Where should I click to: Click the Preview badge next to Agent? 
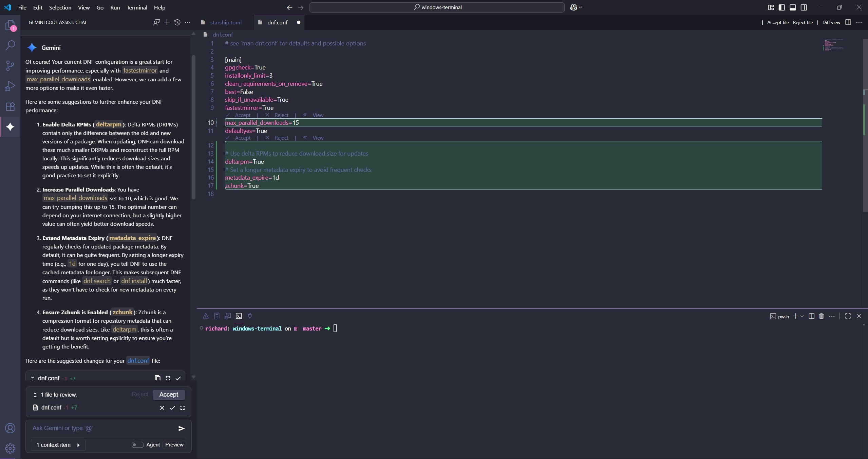(x=174, y=445)
